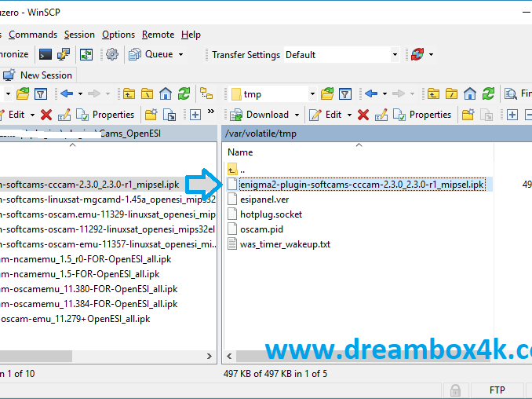Click remote Edit button
The width and height of the screenshot is (532, 399).
pos(326,115)
